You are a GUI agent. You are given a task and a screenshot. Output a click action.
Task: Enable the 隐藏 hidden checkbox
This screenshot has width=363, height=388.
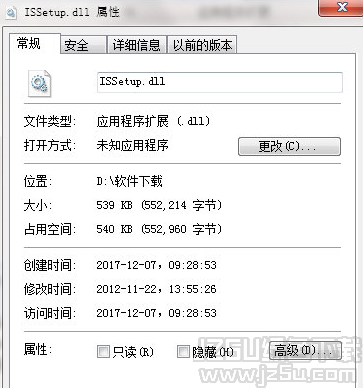point(183,351)
